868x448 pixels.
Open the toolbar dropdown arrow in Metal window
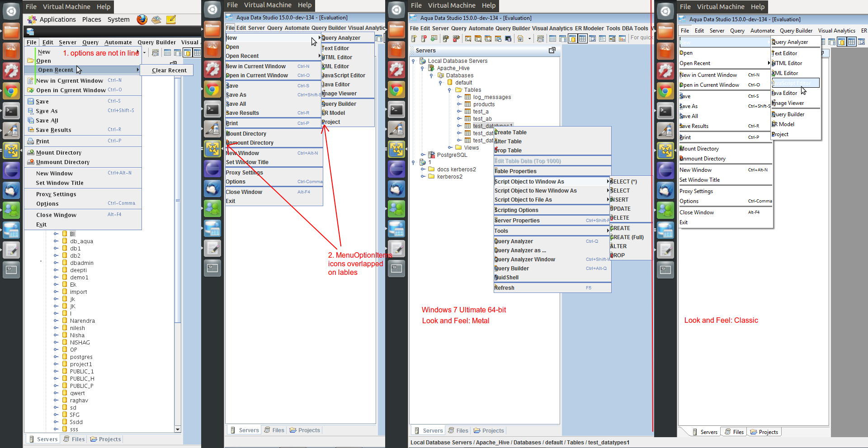tap(529, 39)
